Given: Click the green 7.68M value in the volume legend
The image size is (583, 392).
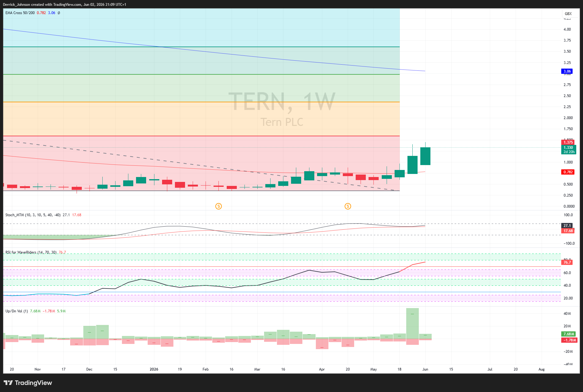Looking at the screenshot, I should 35,311.
